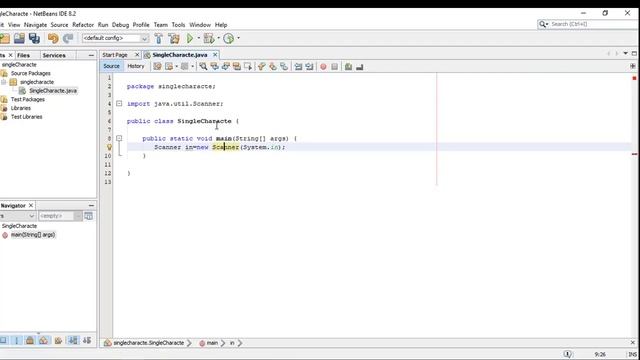The height and width of the screenshot is (360, 640).
Task: Switch to the Files tab
Action: [x=23, y=55]
